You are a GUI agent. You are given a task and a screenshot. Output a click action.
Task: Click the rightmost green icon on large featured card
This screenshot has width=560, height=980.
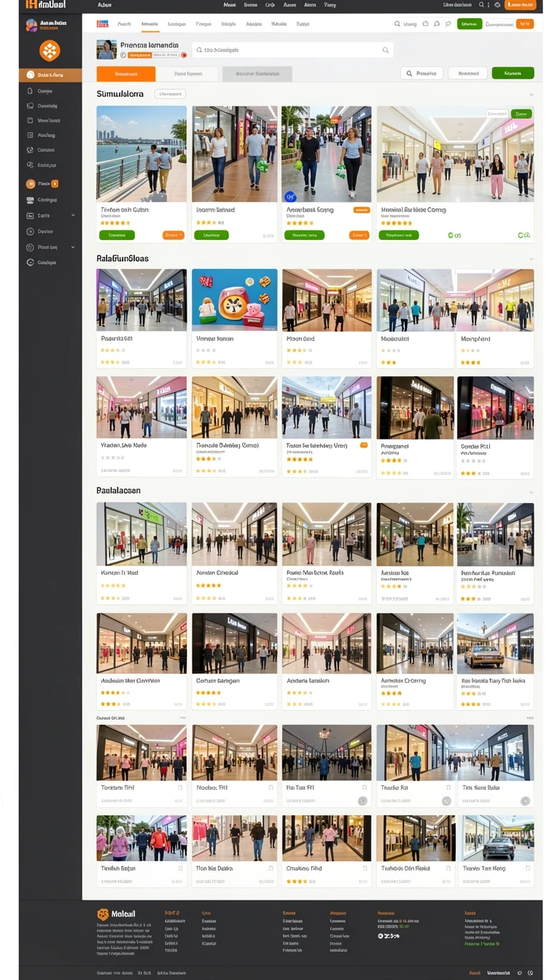pyautogui.click(x=523, y=236)
